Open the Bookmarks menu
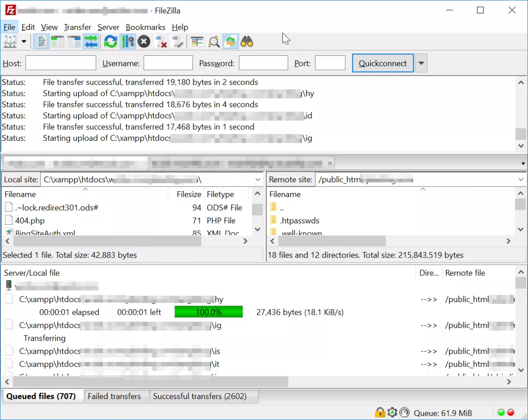This screenshot has width=528, height=420. pyautogui.click(x=146, y=27)
